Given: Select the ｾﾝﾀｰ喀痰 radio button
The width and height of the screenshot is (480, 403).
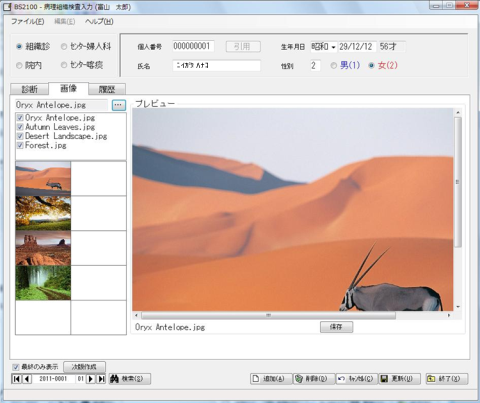Looking at the screenshot, I should pos(64,65).
